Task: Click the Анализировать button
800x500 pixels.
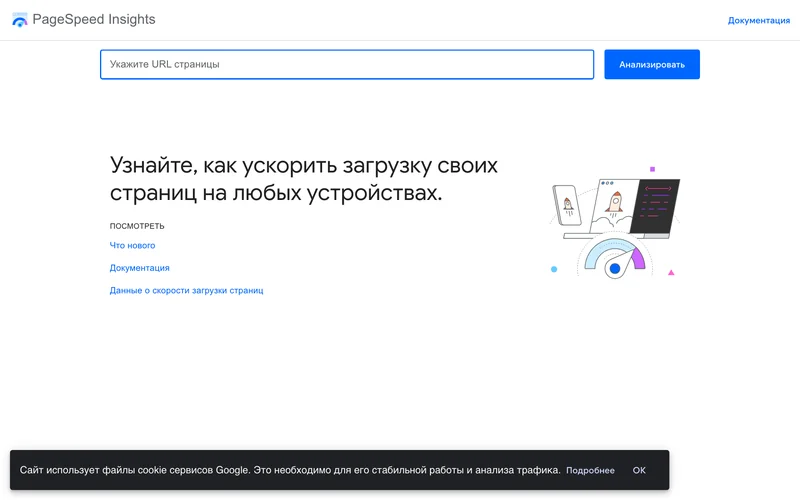Action: coord(652,64)
